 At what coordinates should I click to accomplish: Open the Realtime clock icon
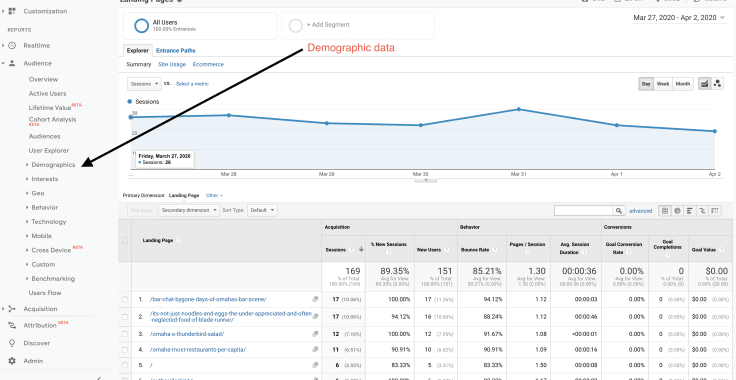click(13, 46)
